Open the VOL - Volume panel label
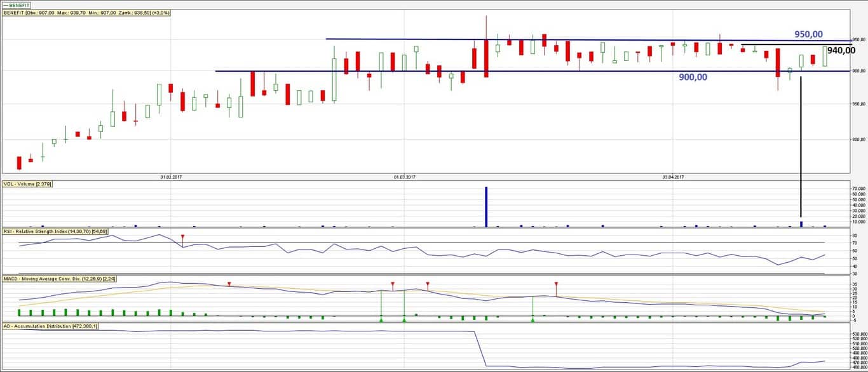The image size is (868, 372). coord(27,184)
